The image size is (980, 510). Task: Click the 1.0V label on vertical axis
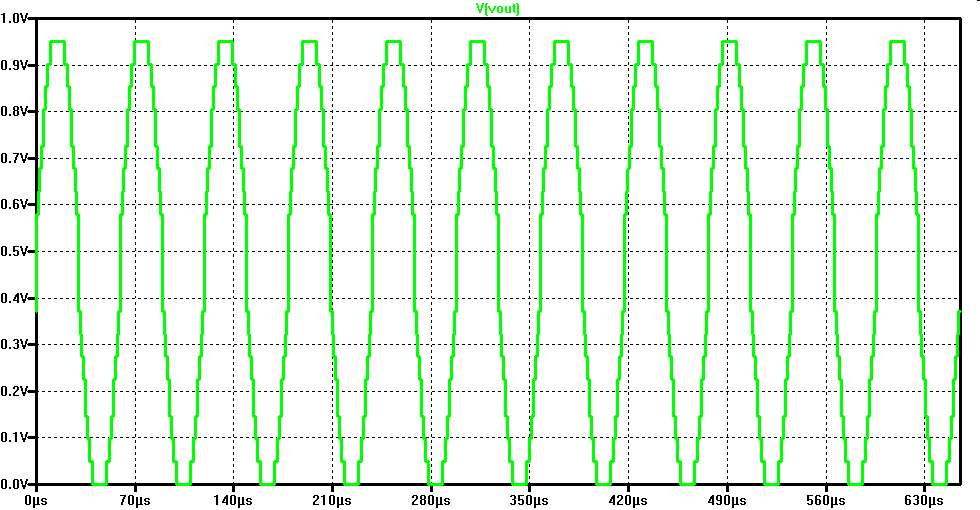pyautogui.click(x=16, y=18)
